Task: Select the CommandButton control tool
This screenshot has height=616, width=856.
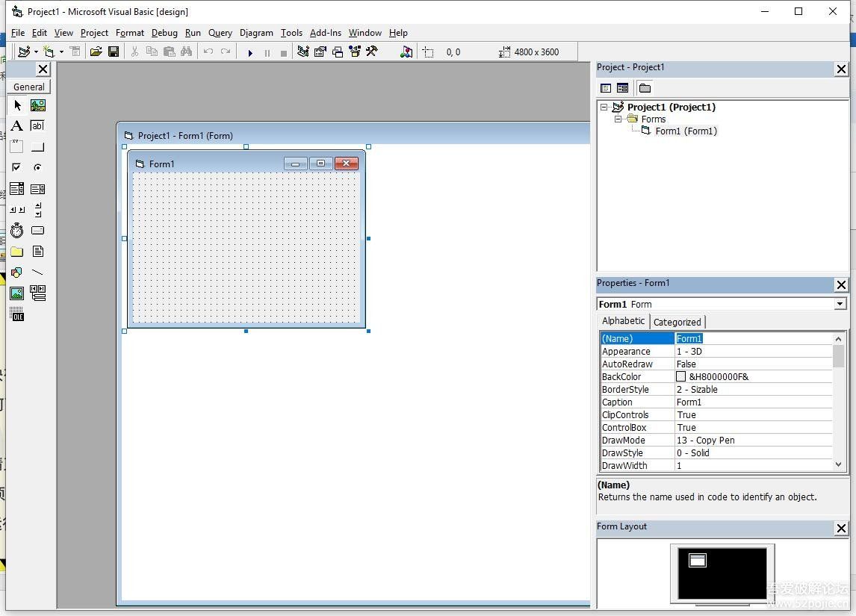Action: click(x=37, y=147)
